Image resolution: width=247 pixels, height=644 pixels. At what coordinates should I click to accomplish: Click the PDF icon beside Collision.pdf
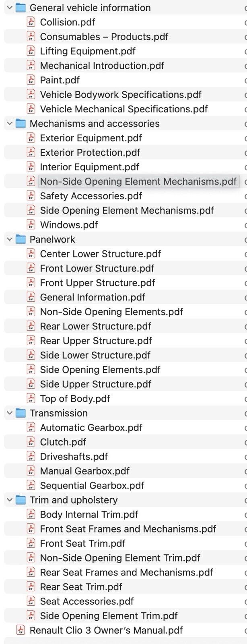click(31, 22)
